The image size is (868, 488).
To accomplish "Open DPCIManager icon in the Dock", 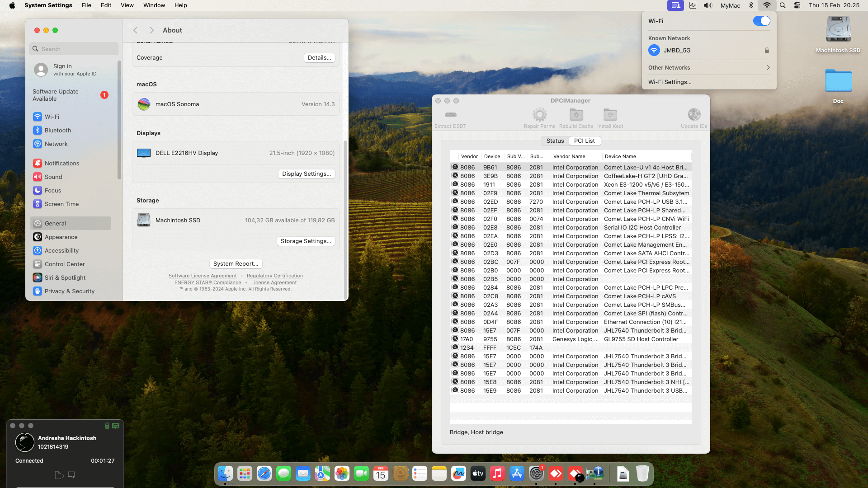I will [594, 474].
